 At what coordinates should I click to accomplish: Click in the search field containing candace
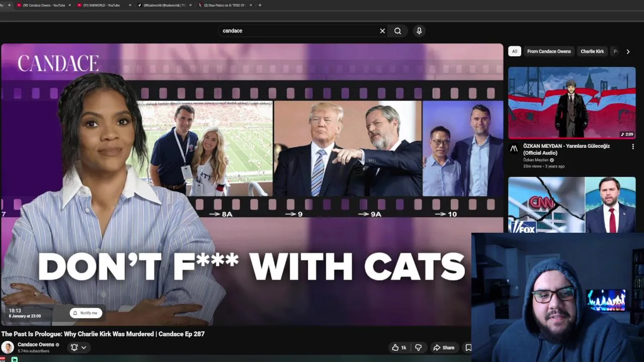pyautogui.click(x=299, y=31)
